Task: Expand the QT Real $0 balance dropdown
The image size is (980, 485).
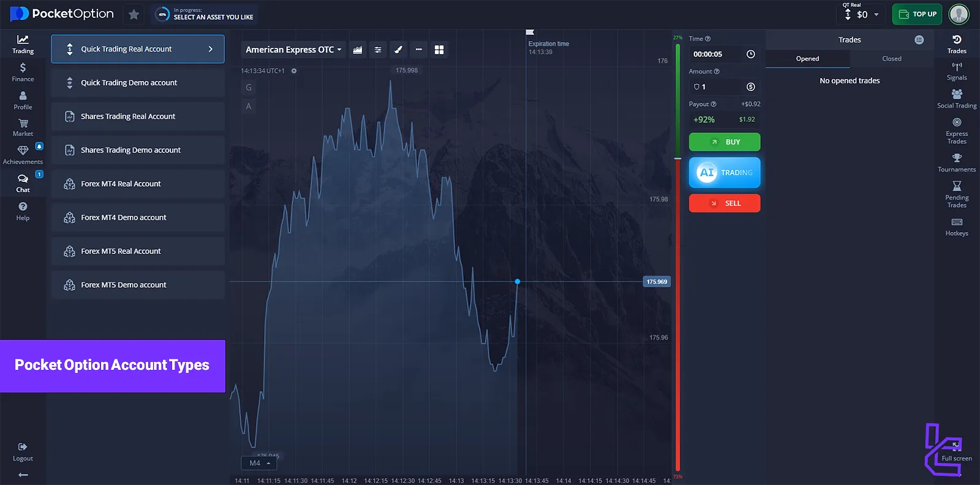Action: click(x=862, y=14)
